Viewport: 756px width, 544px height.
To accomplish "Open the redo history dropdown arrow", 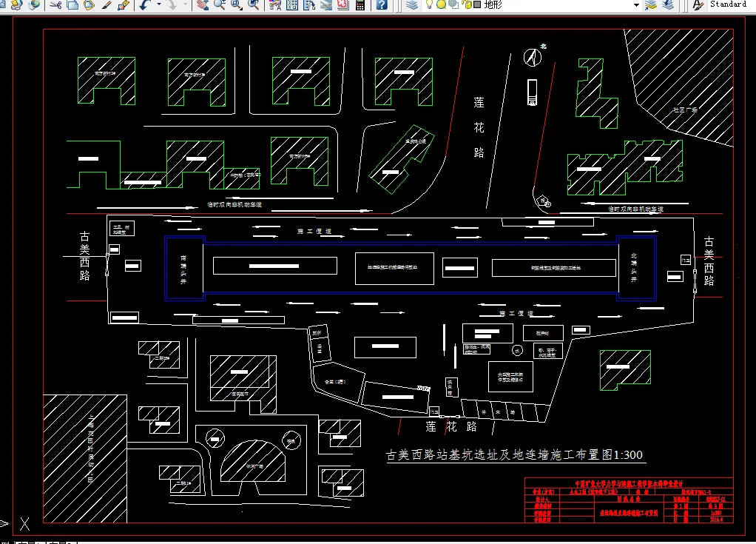I will pyautogui.click(x=185, y=5).
